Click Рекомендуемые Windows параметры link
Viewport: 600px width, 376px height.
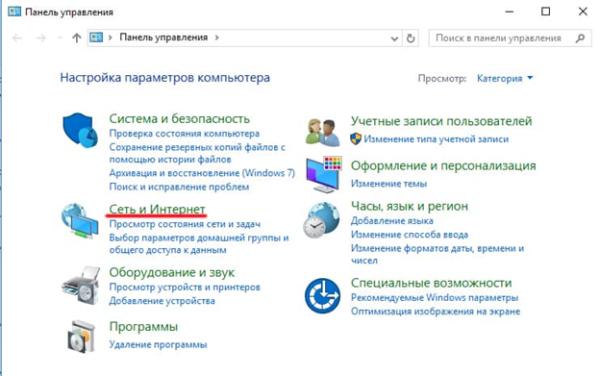(434, 297)
